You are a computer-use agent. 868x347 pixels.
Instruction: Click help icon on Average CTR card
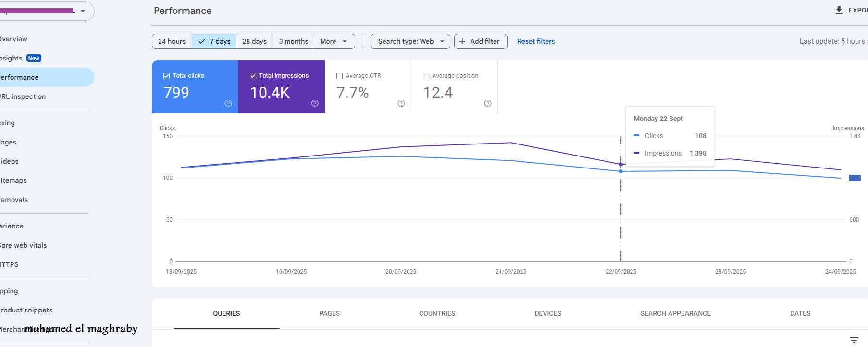[x=401, y=103]
